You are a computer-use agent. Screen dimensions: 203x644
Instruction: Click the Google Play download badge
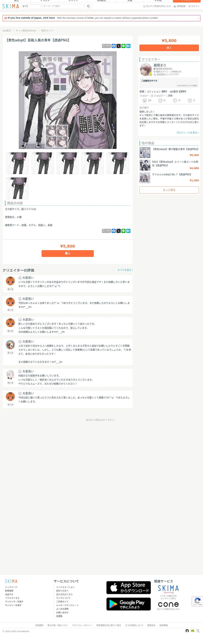[128, 604]
